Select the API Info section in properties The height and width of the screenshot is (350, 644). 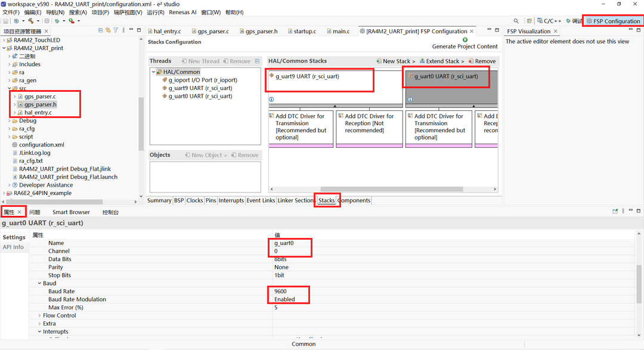pyautogui.click(x=13, y=247)
